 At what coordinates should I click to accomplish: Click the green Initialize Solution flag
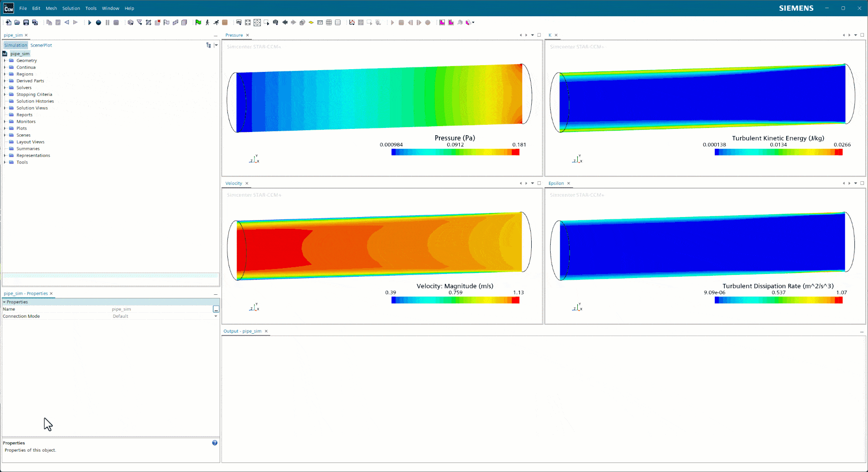point(198,22)
